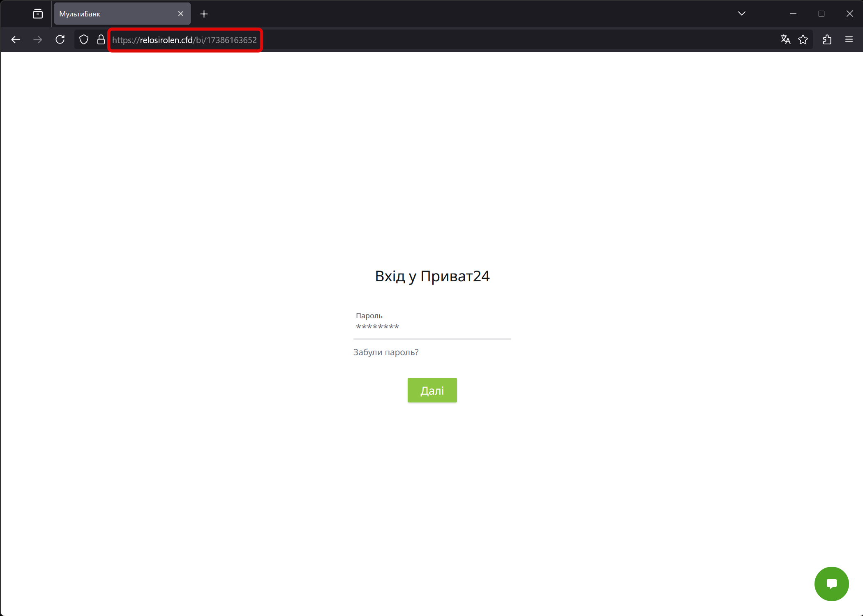Open a new tab with plus button
The image size is (863, 616).
(x=204, y=14)
